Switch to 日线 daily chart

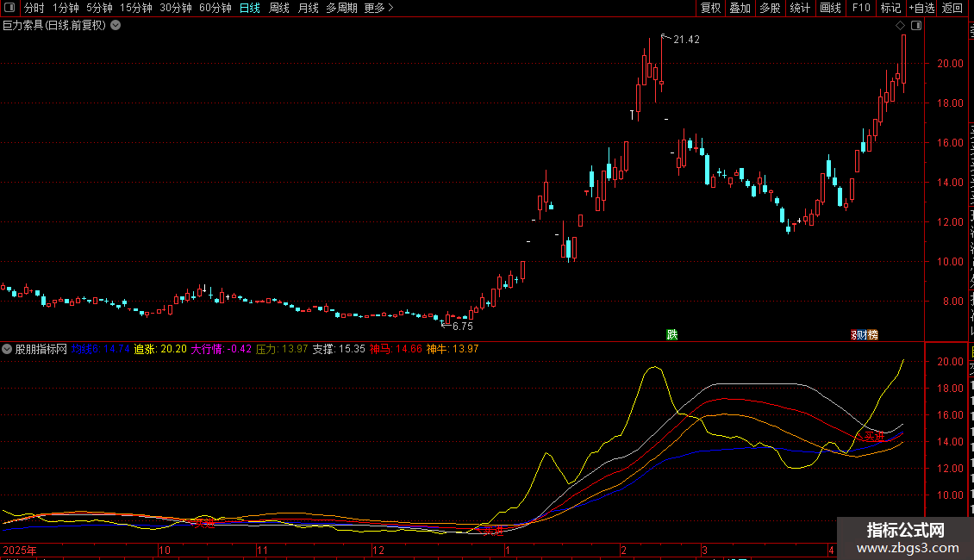pyautogui.click(x=250, y=8)
